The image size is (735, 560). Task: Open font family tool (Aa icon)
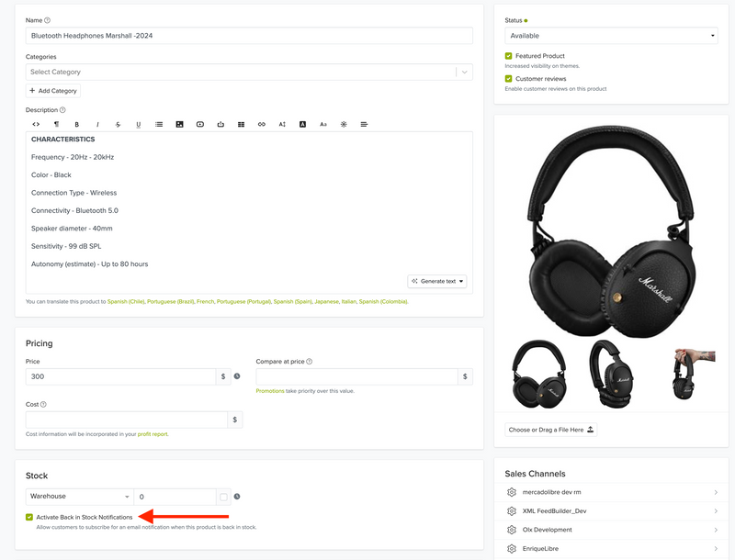[323, 124]
